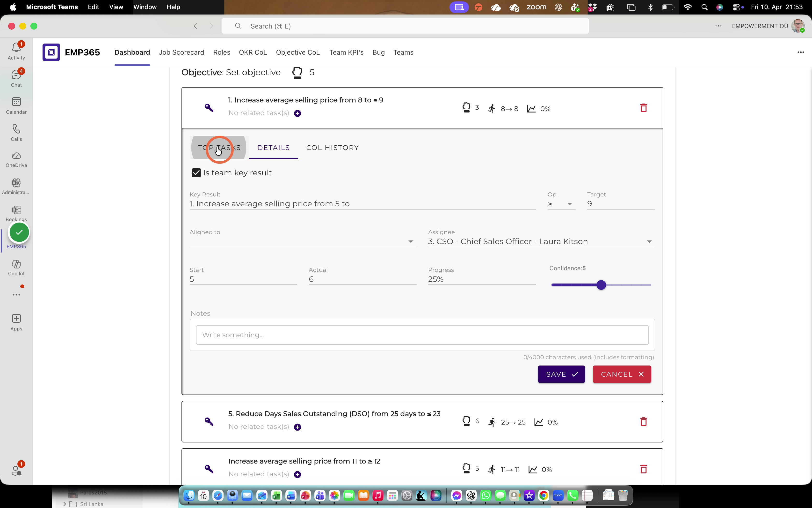812x508 pixels.
Task: Click the Notes Write something field
Action: (x=422, y=335)
